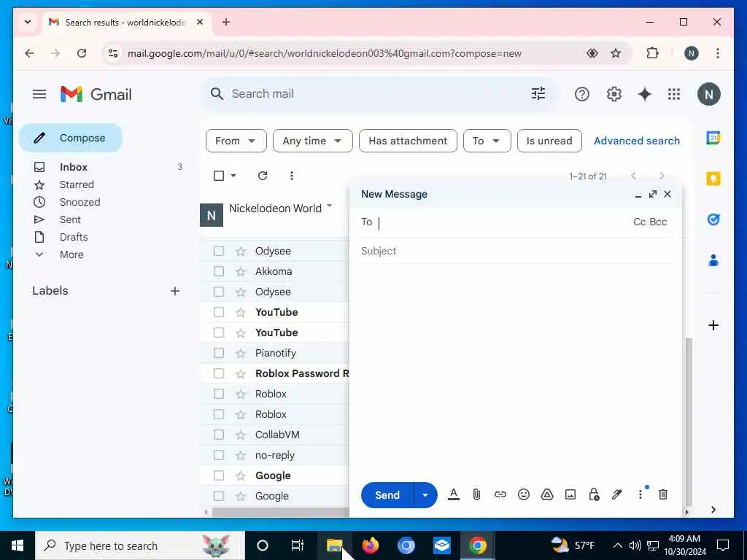Image resolution: width=747 pixels, height=560 pixels.
Task: Open Gemini sparkle icon
Action: pos(645,94)
